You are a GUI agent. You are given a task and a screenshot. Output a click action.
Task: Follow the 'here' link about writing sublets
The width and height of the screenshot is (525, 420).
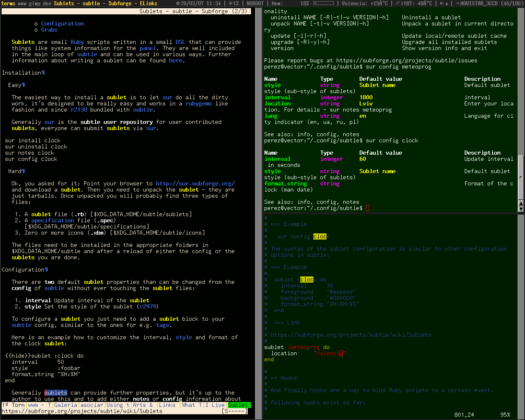pyautogui.click(x=176, y=60)
